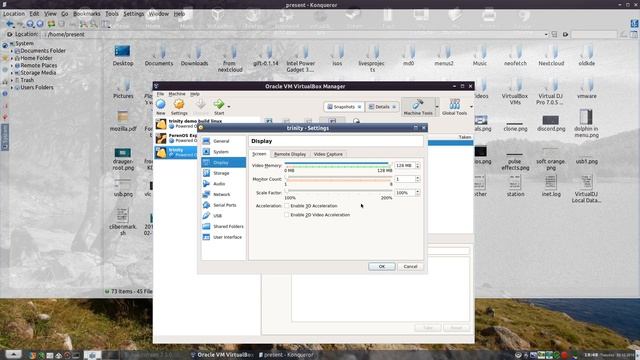Open Global Tools dropdown arrow
Image resolution: width=640 pixels, height=360 pixels.
471,107
